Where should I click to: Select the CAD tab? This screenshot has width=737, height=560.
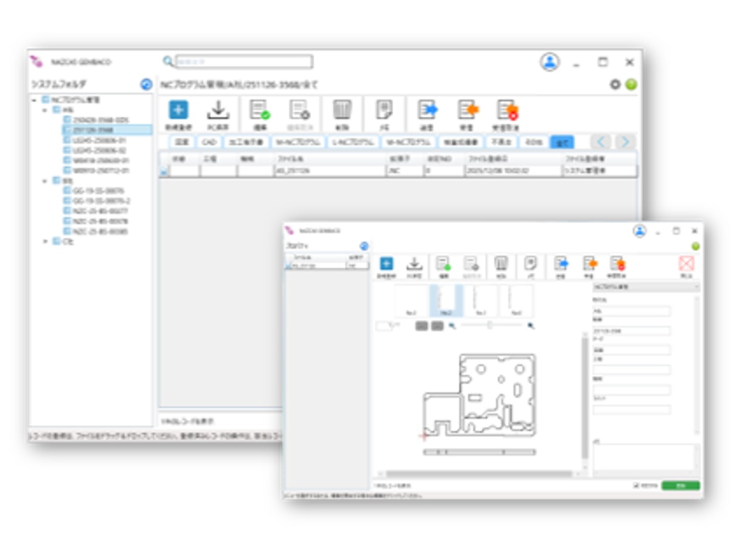[209, 142]
